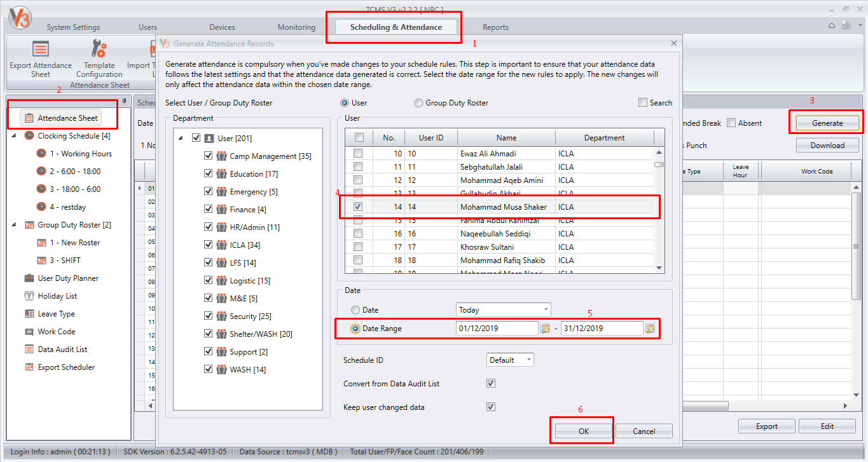
Task: Toggle checkbox for Mohammad Musa Shaker
Action: 359,207
